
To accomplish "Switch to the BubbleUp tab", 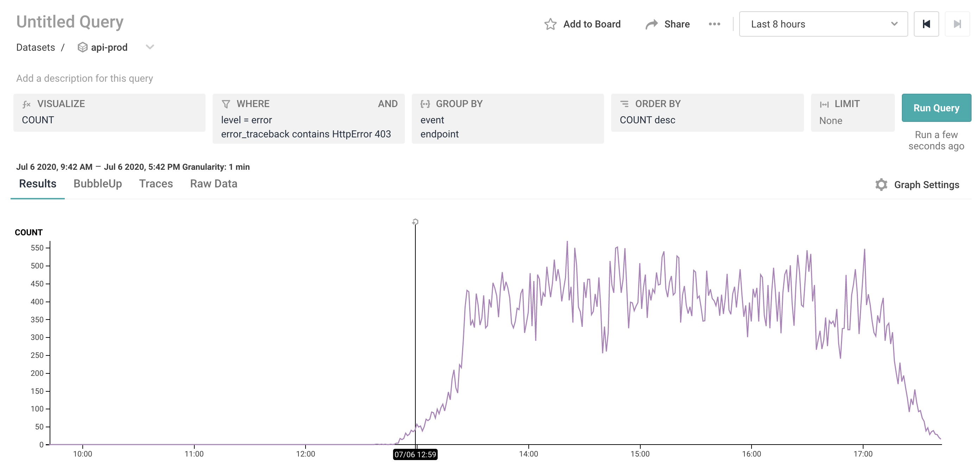I will point(98,184).
